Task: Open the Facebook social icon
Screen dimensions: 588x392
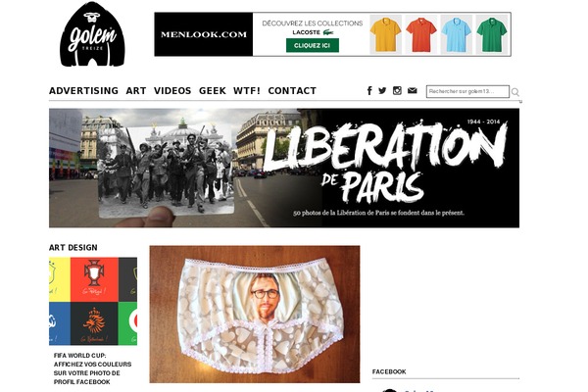Action: click(369, 90)
